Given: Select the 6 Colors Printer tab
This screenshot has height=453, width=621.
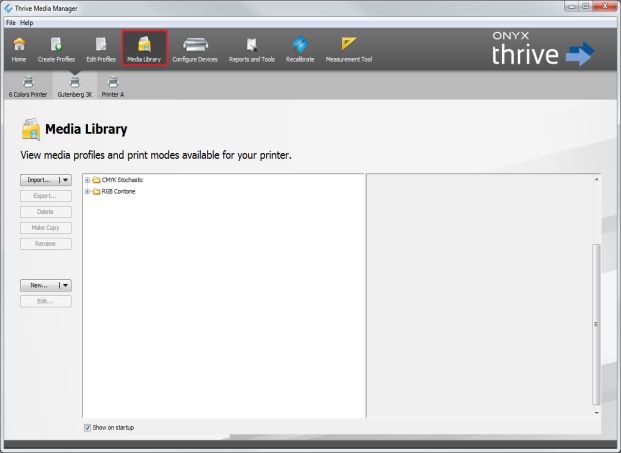Looking at the screenshot, I should tap(28, 87).
